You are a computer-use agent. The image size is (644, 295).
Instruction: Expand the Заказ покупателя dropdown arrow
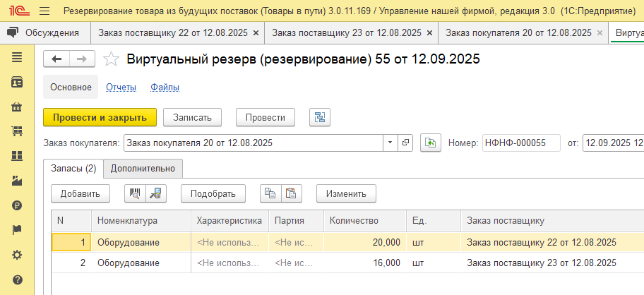point(391,143)
